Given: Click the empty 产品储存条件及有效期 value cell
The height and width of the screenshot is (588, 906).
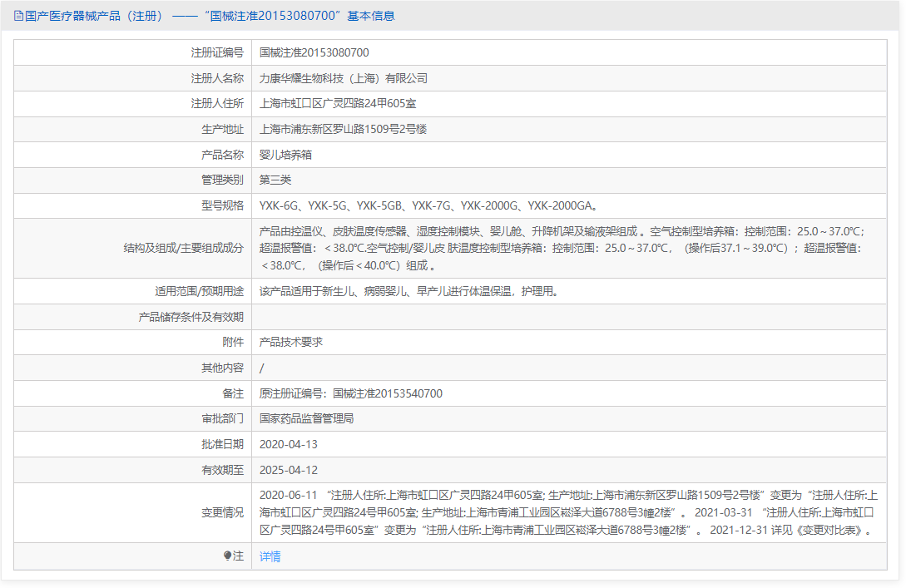Looking at the screenshot, I should click(568, 317).
